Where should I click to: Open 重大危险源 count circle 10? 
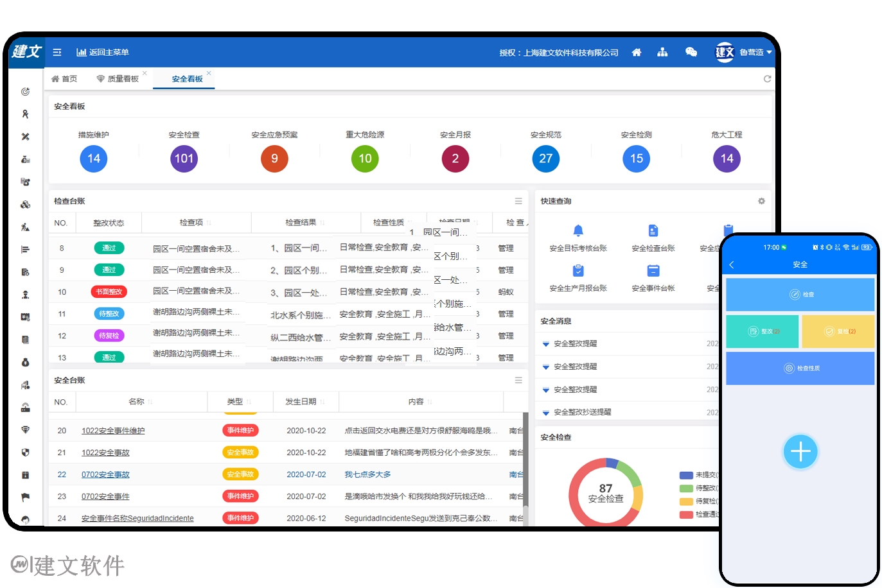tap(366, 159)
